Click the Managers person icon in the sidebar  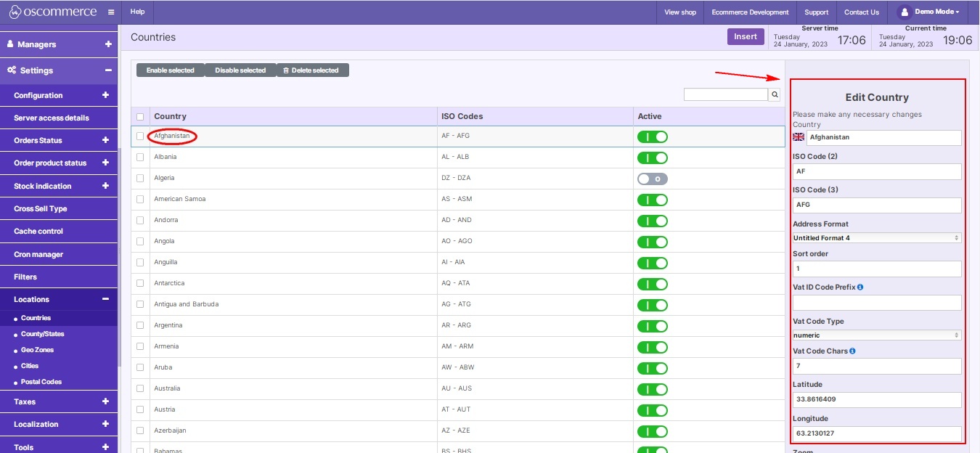[x=9, y=45]
